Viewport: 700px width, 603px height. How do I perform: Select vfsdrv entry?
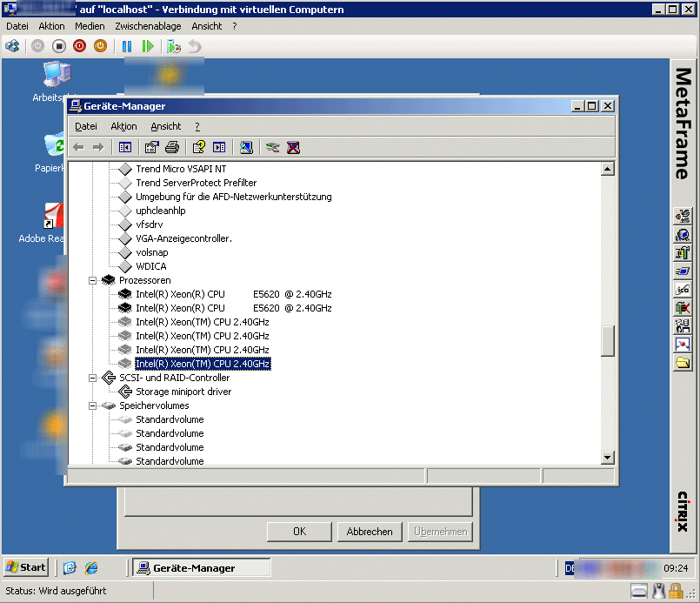tap(149, 224)
